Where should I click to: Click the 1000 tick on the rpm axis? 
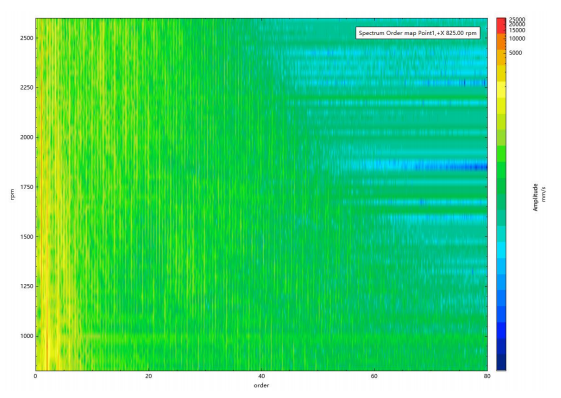(27, 336)
